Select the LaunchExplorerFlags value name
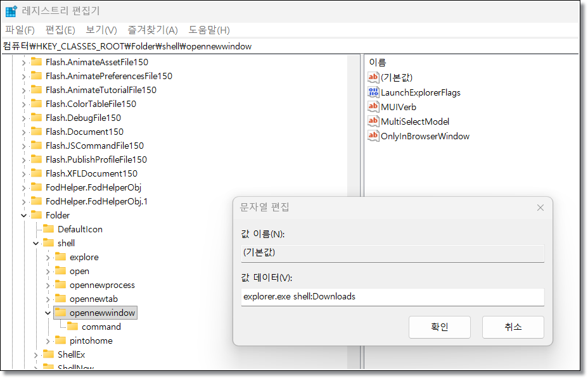Image resolution: width=588 pixels, height=388 pixels. pyautogui.click(x=420, y=92)
